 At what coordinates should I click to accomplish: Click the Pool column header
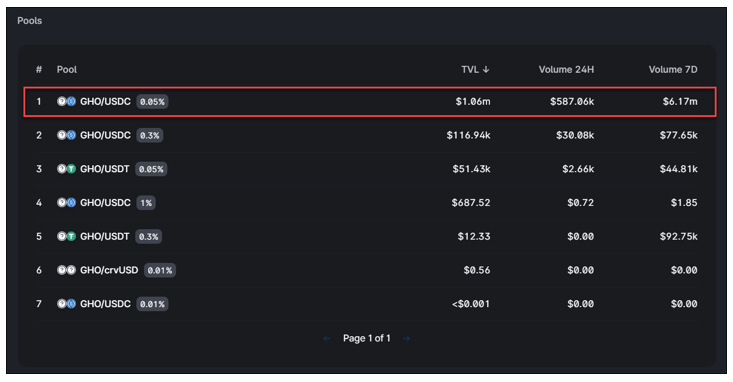(67, 69)
